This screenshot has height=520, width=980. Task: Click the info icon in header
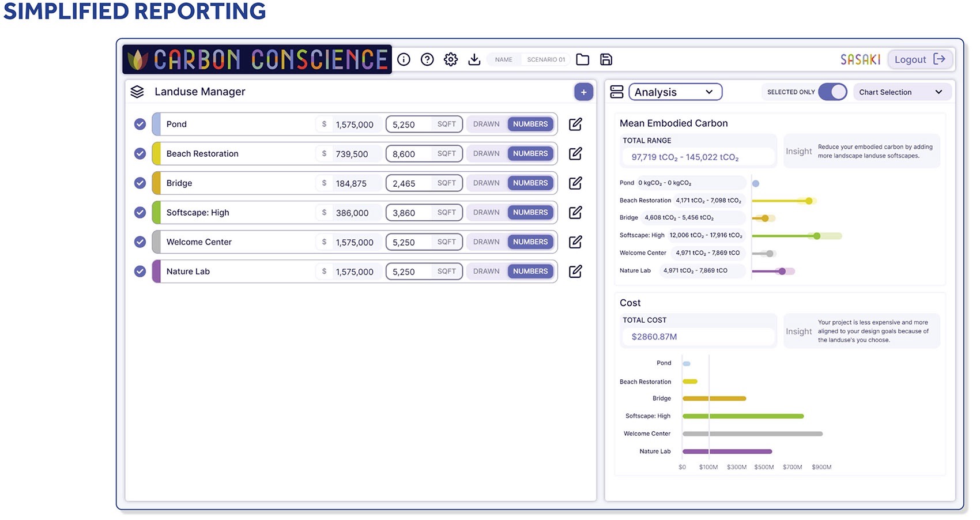404,59
